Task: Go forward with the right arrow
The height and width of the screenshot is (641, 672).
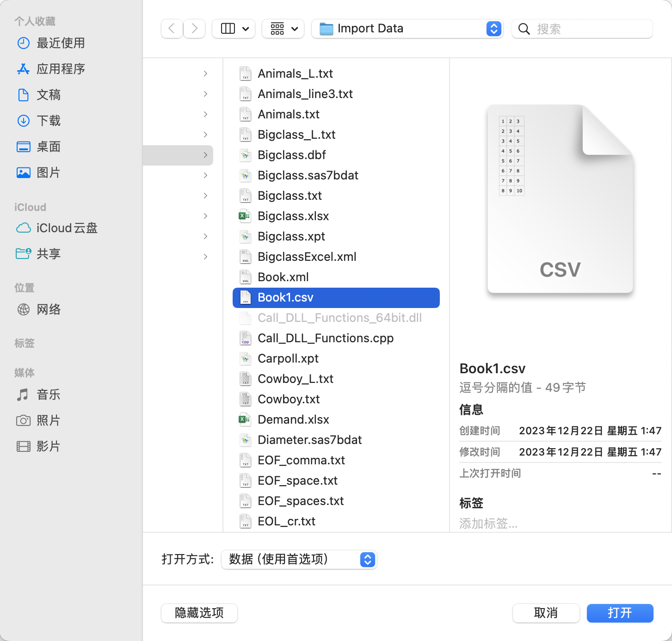Action: 194,29
